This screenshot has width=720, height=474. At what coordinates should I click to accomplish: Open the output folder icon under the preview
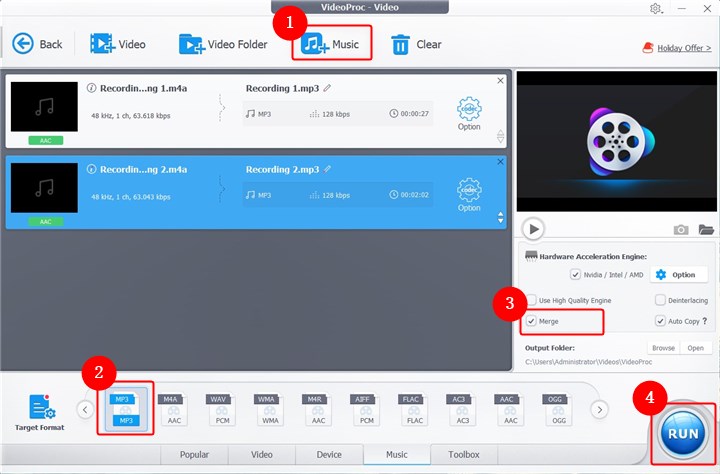(706, 229)
